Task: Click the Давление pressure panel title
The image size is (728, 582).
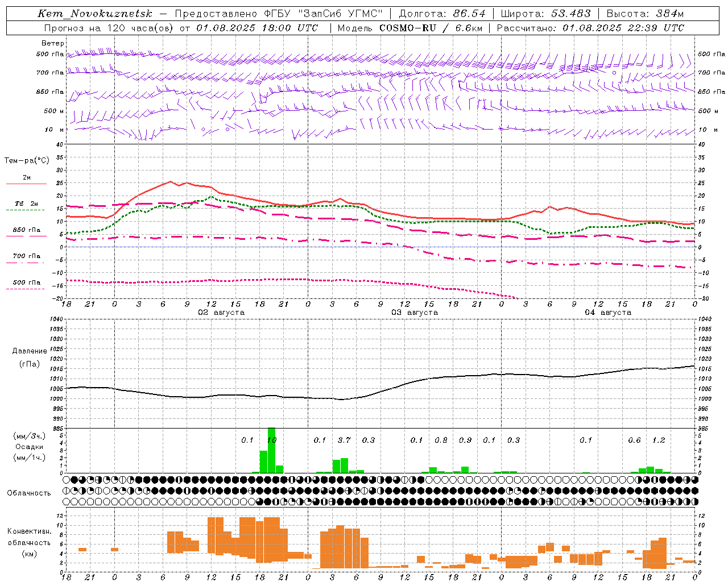Action: click(30, 351)
